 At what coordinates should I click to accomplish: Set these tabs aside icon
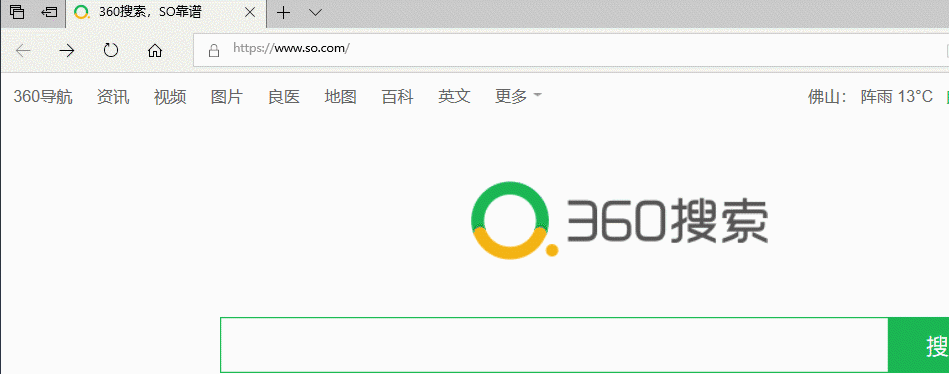click(x=49, y=12)
